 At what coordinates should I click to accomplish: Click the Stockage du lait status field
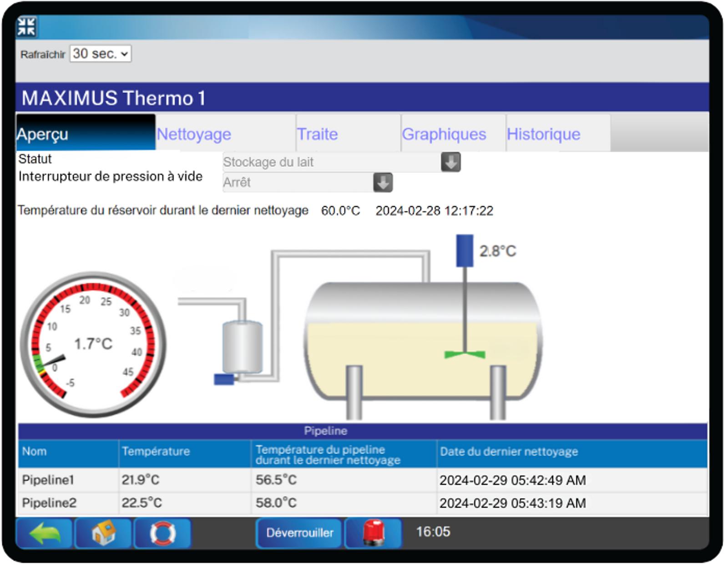pos(332,162)
